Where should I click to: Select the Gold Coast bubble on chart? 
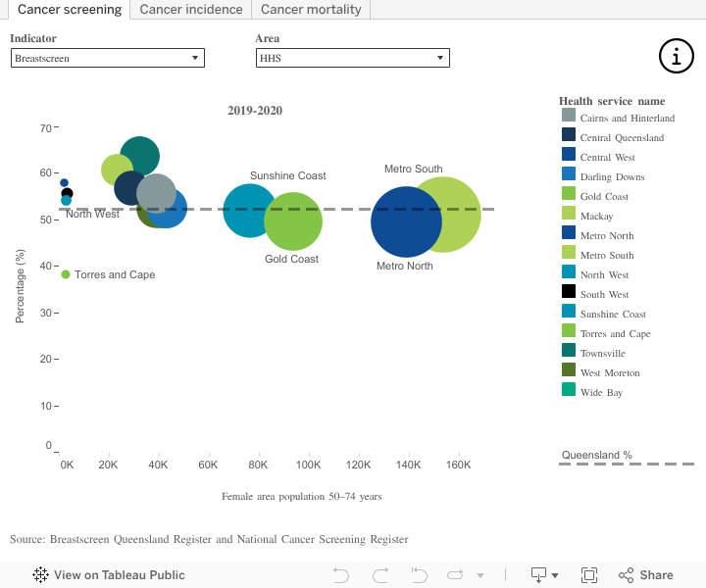[x=293, y=222]
